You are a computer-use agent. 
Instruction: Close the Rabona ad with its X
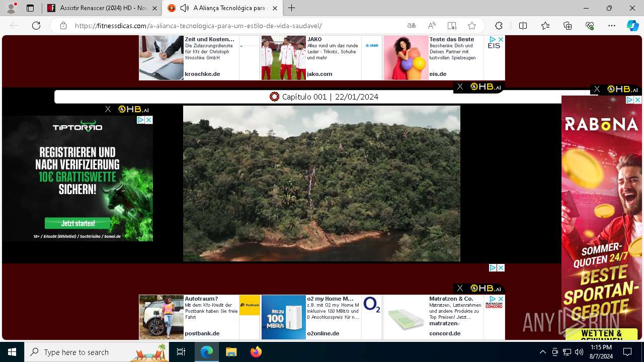coord(637,100)
